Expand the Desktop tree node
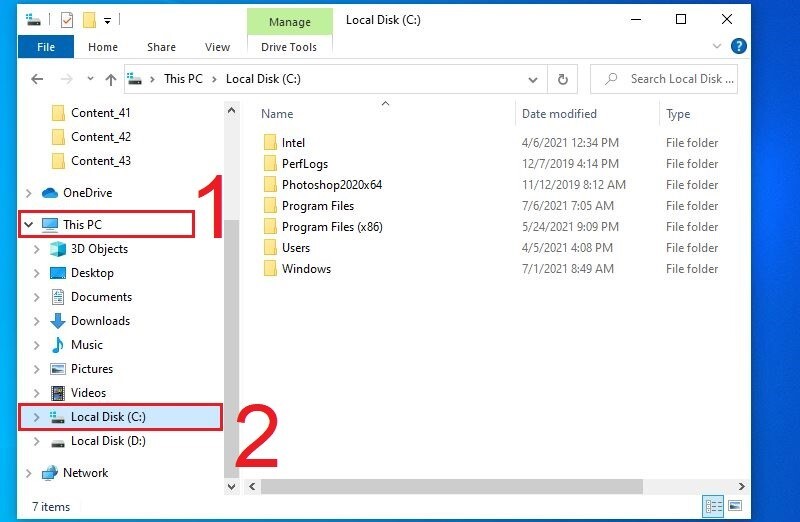800x522 pixels. [36, 273]
